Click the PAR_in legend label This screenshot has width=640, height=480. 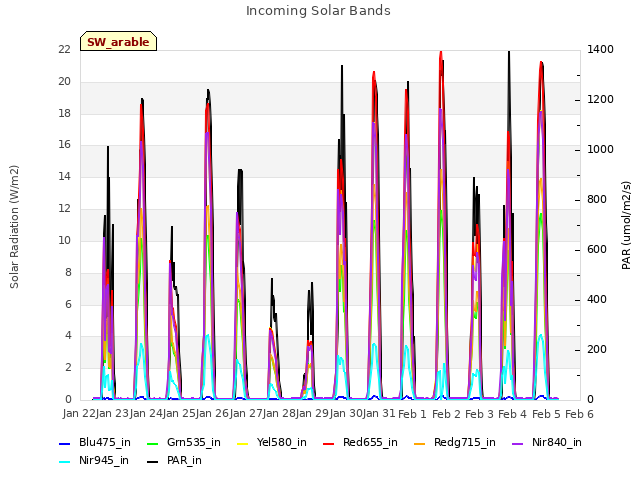click(184, 460)
